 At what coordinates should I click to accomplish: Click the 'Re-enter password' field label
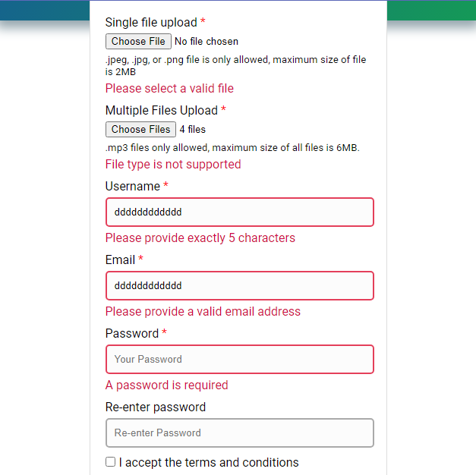point(156,407)
